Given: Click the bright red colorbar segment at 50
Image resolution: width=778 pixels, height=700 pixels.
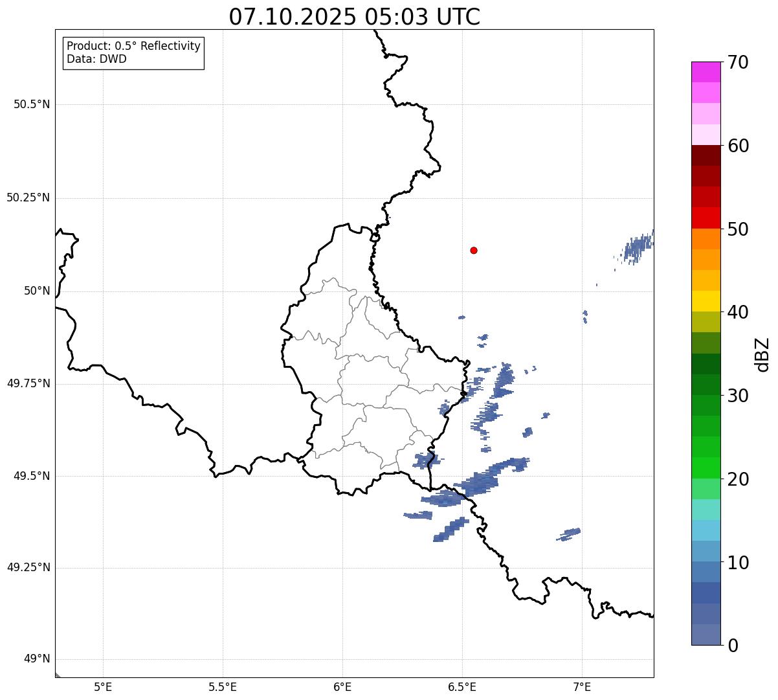Looking at the screenshot, I should point(706,218).
